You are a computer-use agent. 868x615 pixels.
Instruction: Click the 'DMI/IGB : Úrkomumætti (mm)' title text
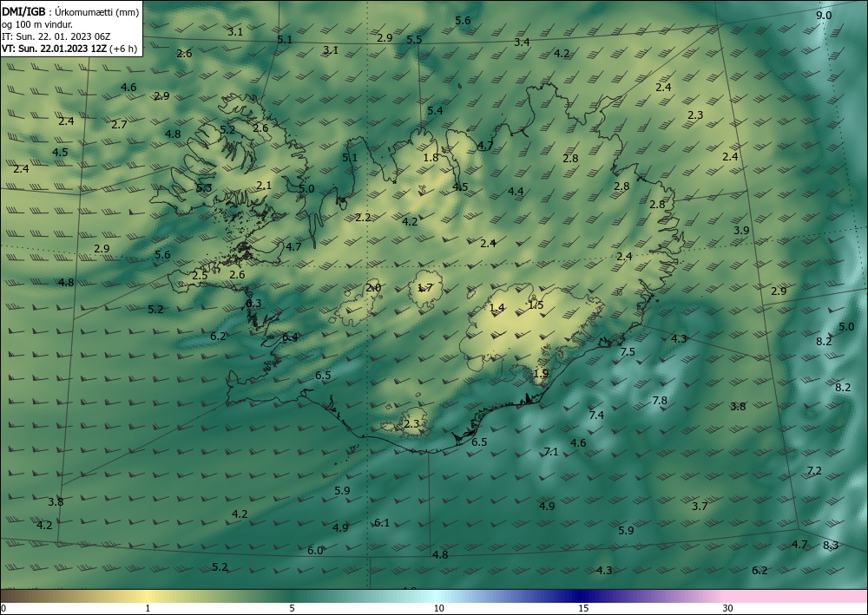coord(70,12)
